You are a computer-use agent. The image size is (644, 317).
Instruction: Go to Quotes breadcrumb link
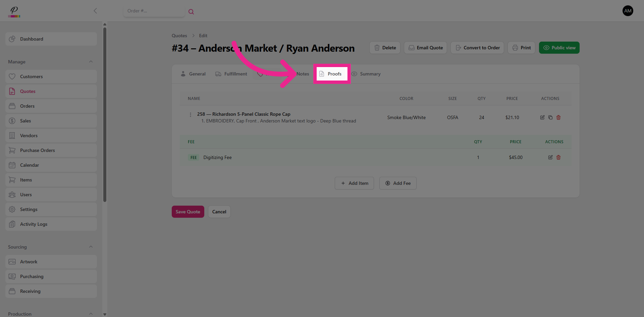(x=179, y=36)
